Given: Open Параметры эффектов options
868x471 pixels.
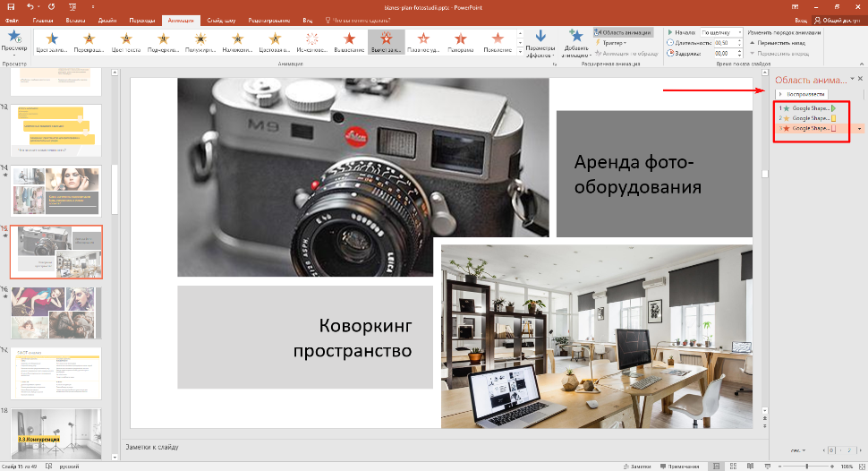Looking at the screenshot, I should pos(540,44).
